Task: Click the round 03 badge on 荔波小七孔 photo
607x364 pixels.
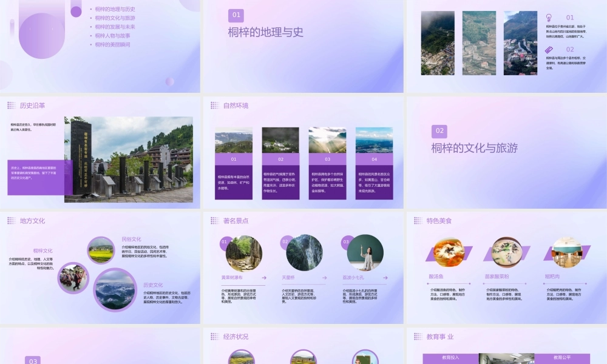Action: [x=346, y=242]
